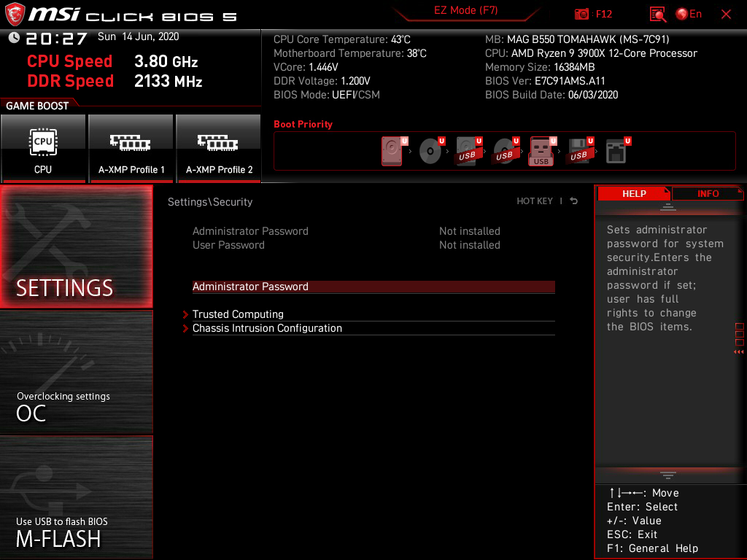Select the USB hard disk boot device
The height and width of the screenshot is (560, 747).
(x=469, y=151)
